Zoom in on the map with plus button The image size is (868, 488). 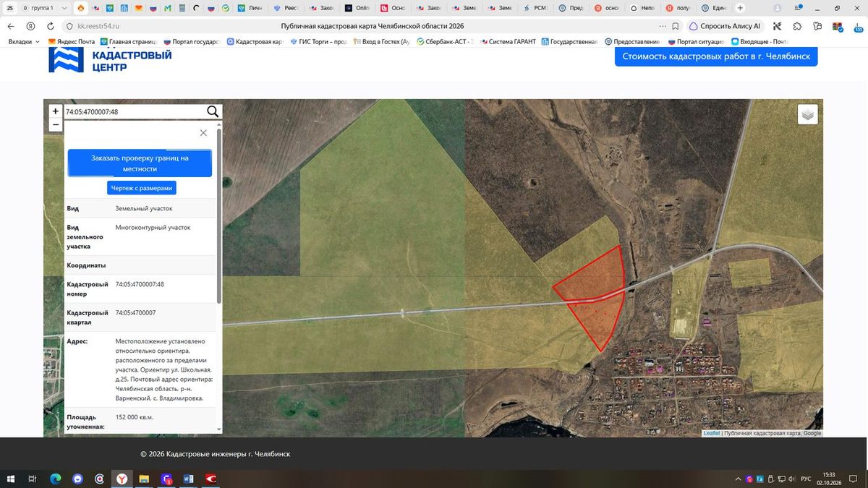pos(56,111)
